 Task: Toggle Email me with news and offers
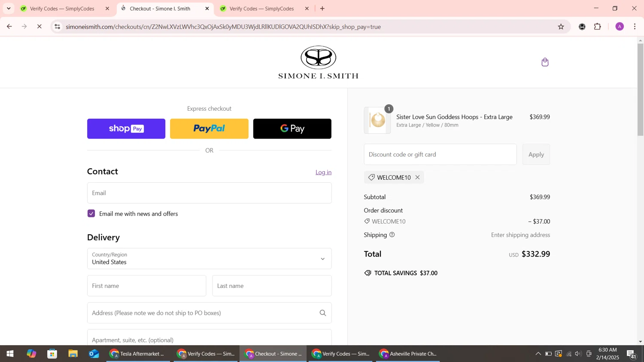click(91, 214)
